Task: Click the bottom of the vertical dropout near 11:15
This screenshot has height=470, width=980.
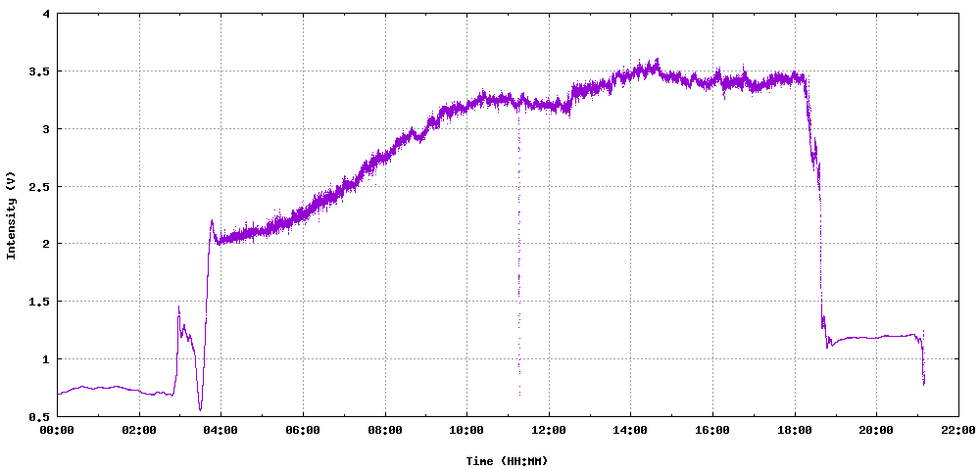Action: [519, 395]
